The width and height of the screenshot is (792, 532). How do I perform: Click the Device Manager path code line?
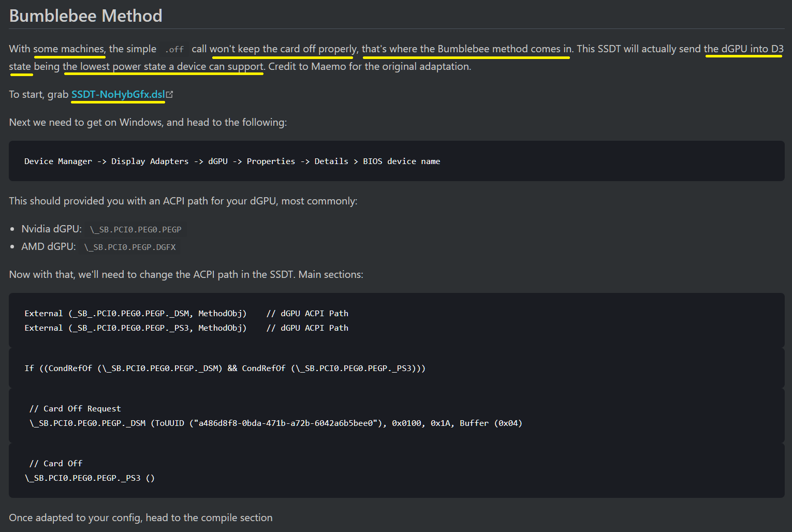(x=232, y=161)
